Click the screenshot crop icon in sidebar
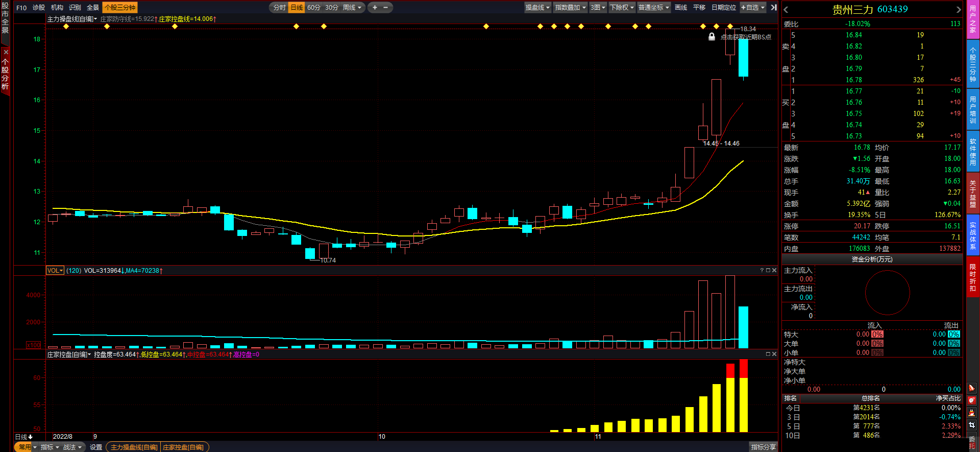Image resolution: width=980 pixels, height=452 pixels. click(972, 425)
